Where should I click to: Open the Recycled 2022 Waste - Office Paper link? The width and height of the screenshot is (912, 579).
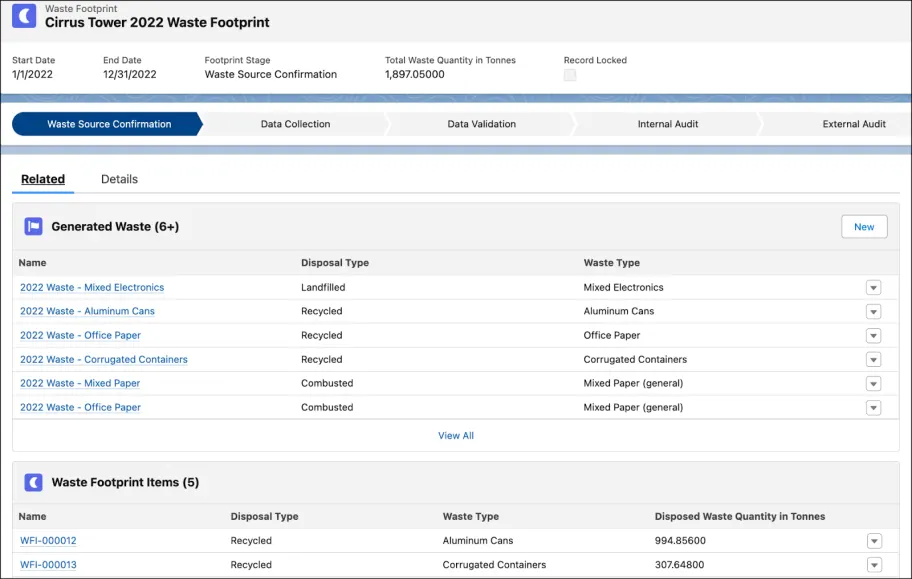tap(80, 336)
